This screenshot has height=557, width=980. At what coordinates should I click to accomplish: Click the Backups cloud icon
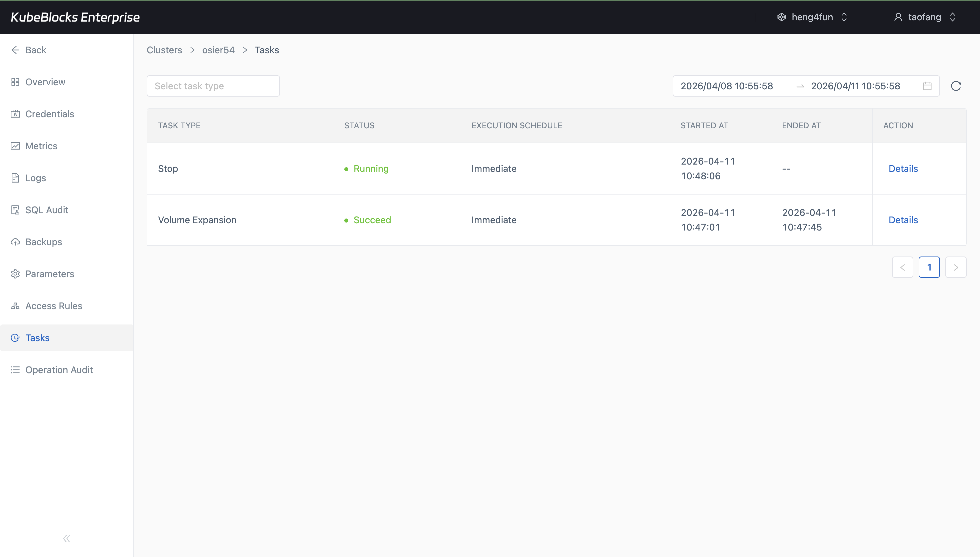pos(15,242)
